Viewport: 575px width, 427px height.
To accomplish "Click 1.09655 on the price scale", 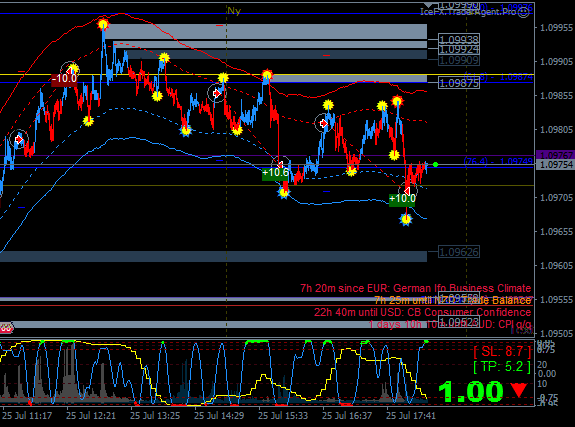I will [x=556, y=231].
